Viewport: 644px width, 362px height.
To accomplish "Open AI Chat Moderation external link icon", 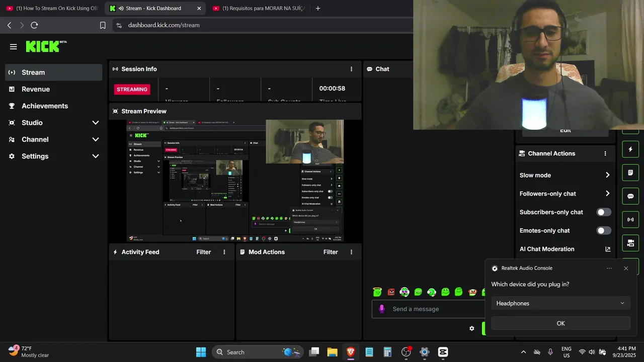I will [608, 249].
